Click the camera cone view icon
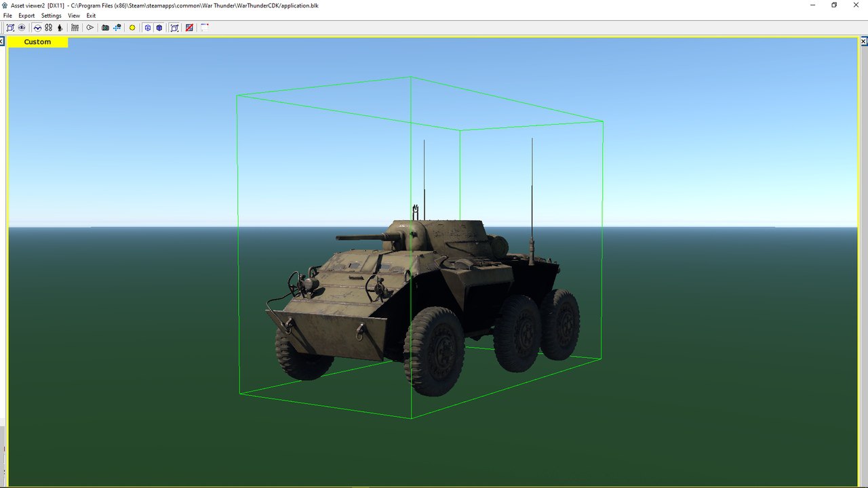 point(90,28)
